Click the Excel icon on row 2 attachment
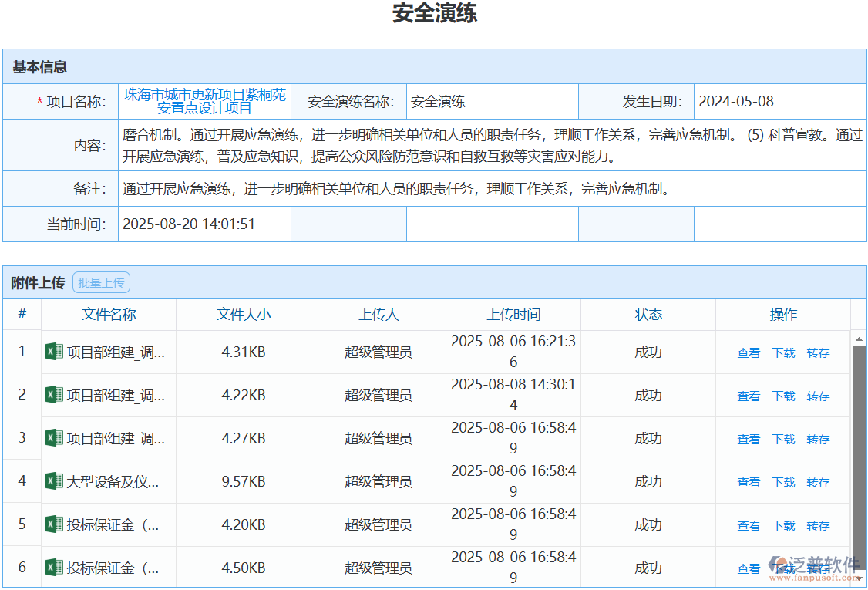 tap(54, 395)
